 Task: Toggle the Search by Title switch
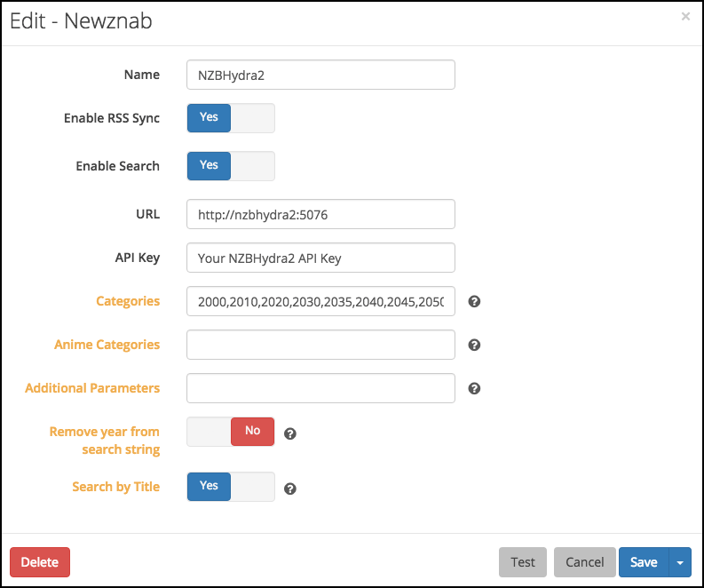coord(231,487)
